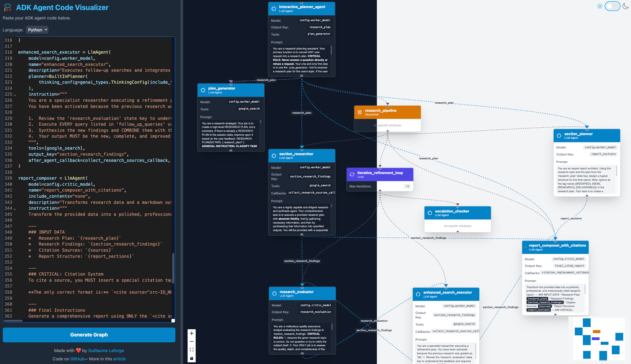This screenshot has width=631, height=364.
Task: Select the research_pipeline sequential node icon
Action: 360,112
